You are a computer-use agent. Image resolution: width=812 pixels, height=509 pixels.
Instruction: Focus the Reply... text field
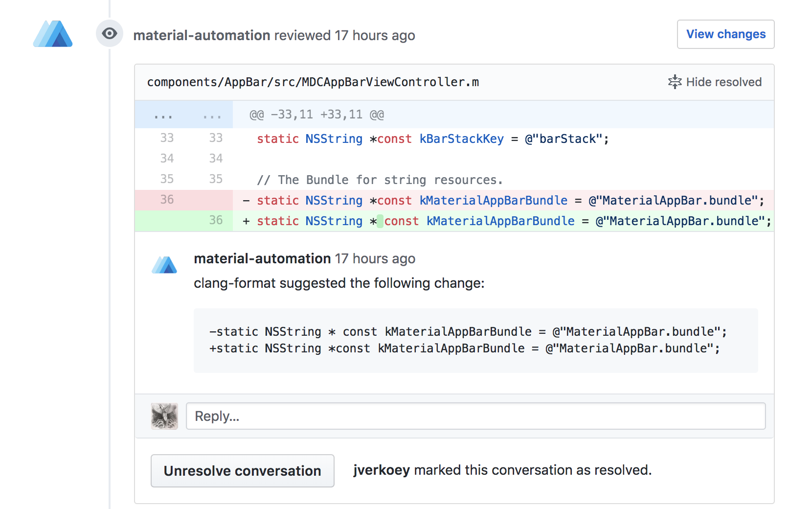[475, 416]
